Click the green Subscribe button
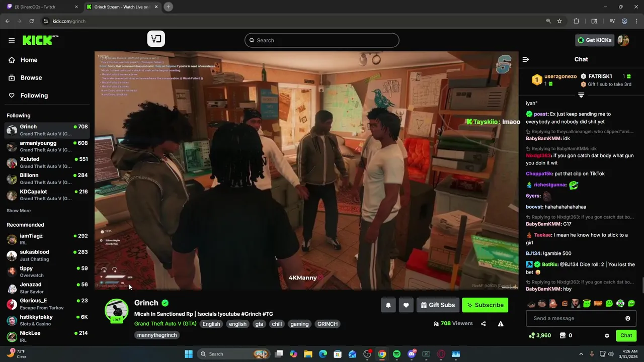 [x=485, y=305]
